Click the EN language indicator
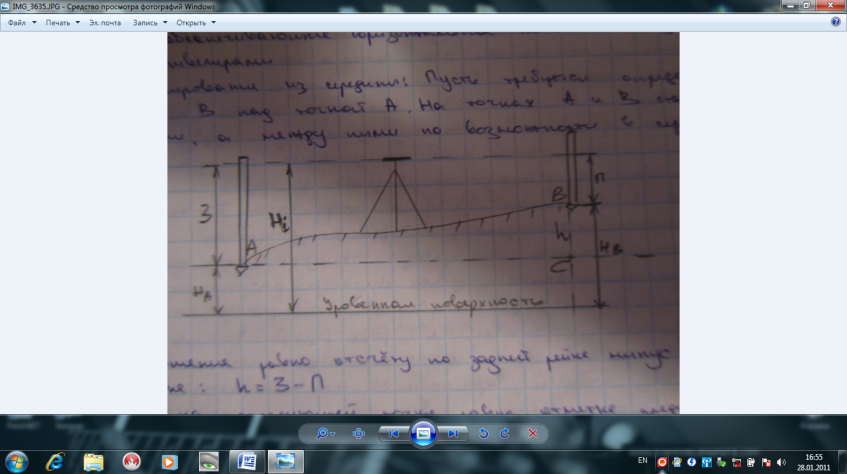The height and width of the screenshot is (474, 847). (642, 460)
